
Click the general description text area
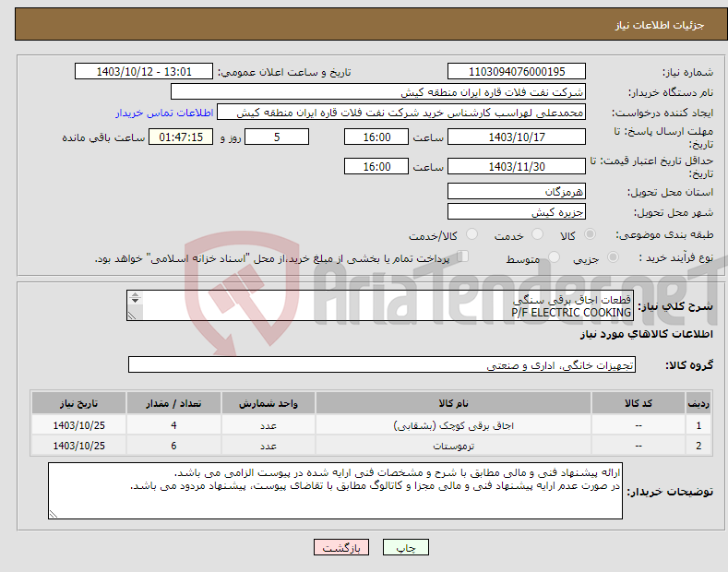(380, 305)
